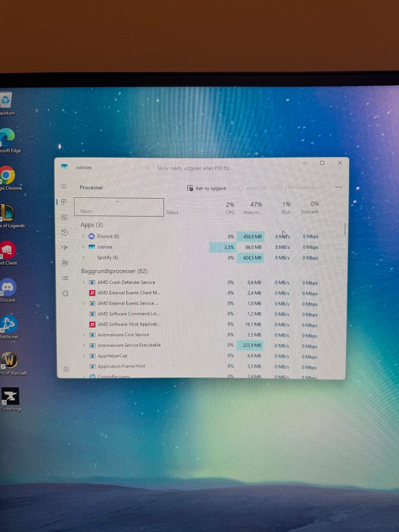This screenshot has width=399, height=532.
Task: Expand AMD Crash Defender Service entry
Action: coord(84,282)
